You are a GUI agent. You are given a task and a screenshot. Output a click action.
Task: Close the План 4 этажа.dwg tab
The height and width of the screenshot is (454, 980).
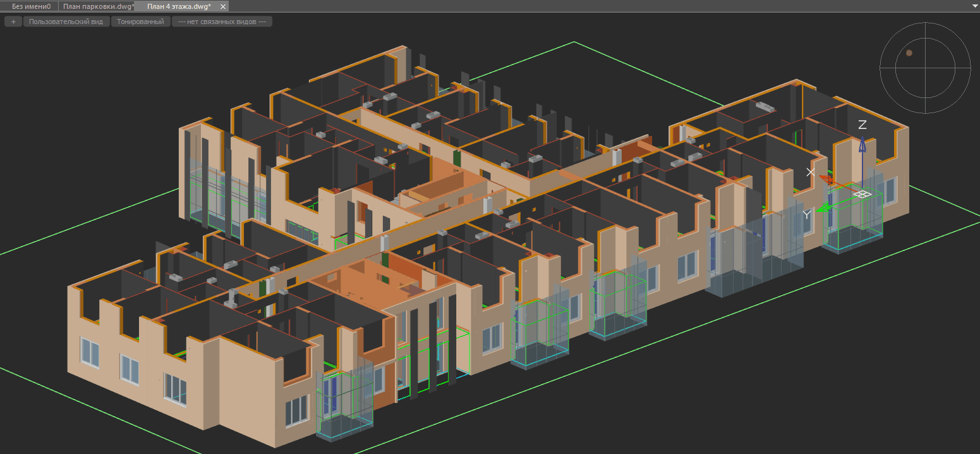(x=223, y=6)
